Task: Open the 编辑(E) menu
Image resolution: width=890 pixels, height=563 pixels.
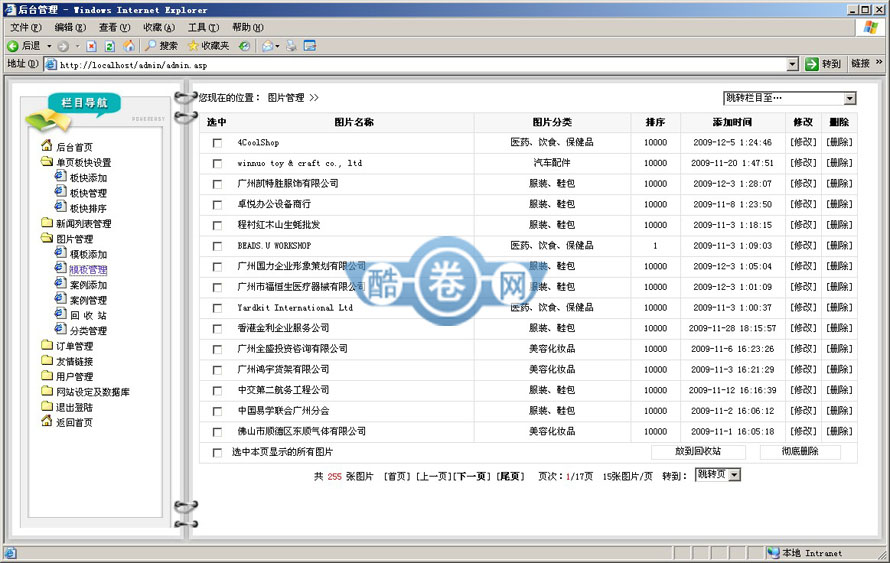Action: [x=70, y=27]
